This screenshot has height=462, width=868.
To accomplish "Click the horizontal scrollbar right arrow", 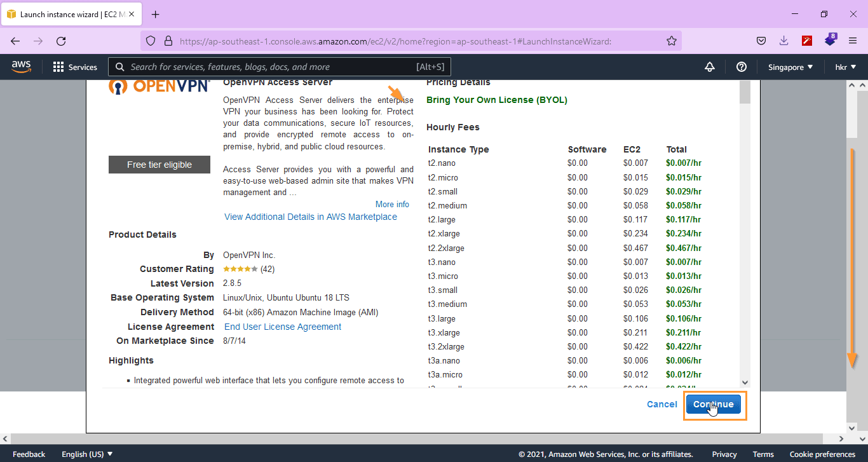I will (841, 438).
